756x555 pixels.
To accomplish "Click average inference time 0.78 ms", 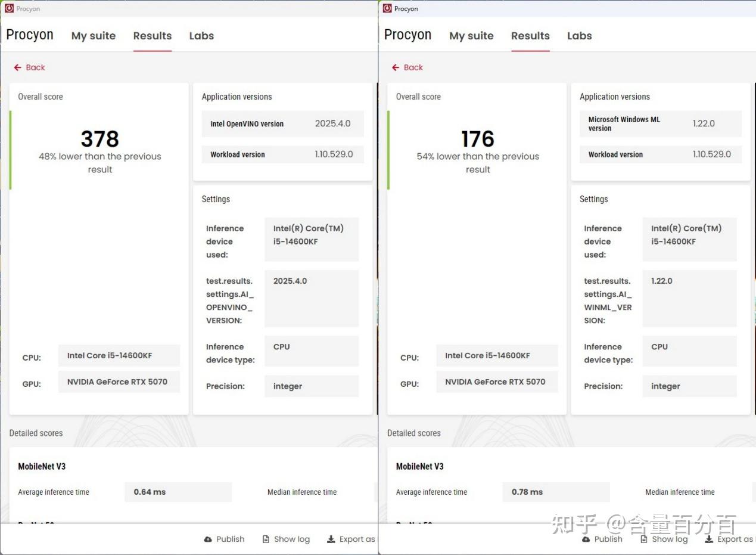I will pos(556,492).
